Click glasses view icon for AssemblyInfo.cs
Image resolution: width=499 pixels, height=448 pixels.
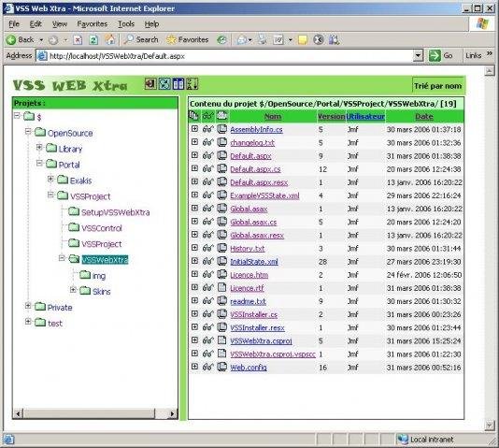(x=207, y=129)
